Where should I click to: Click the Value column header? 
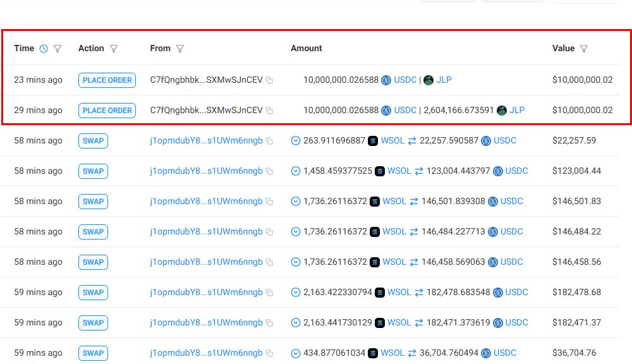(x=564, y=49)
